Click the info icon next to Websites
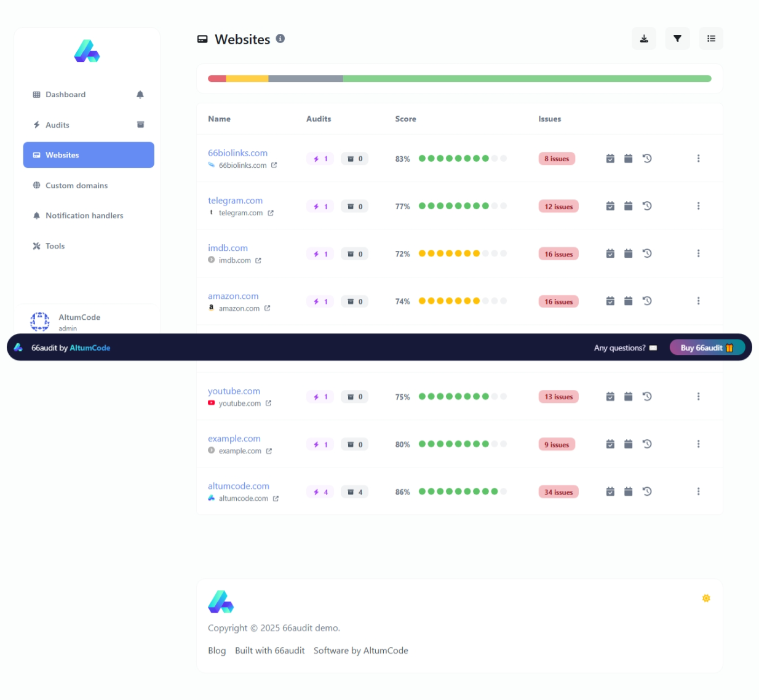 click(x=280, y=39)
